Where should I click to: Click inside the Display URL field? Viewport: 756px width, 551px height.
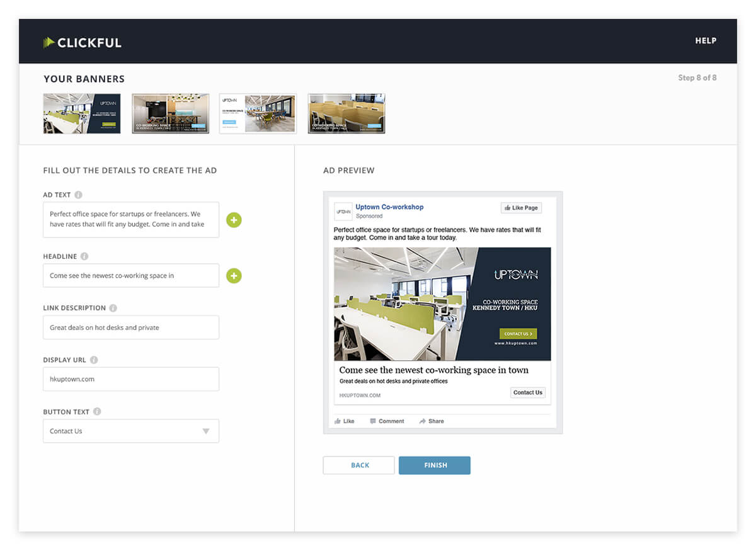click(131, 379)
